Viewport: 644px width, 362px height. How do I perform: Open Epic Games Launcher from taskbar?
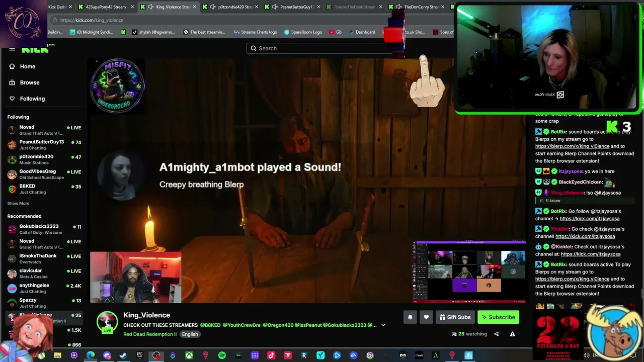click(140, 355)
